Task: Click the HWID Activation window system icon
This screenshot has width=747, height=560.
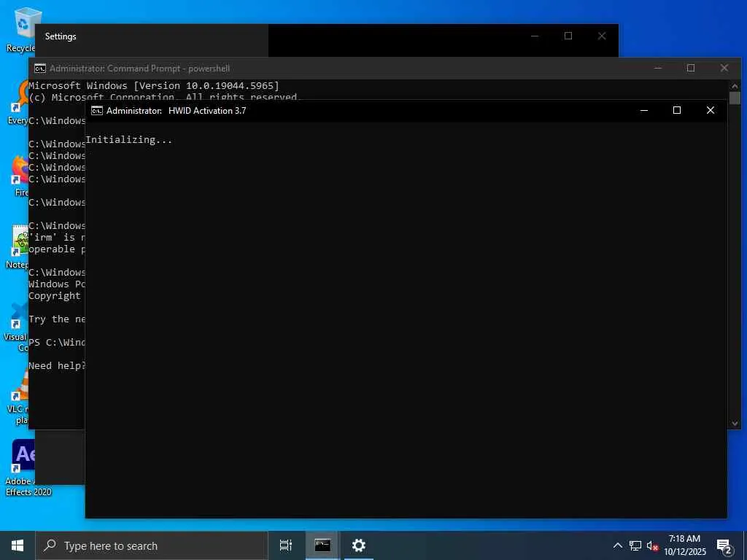Action: pos(97,111)
